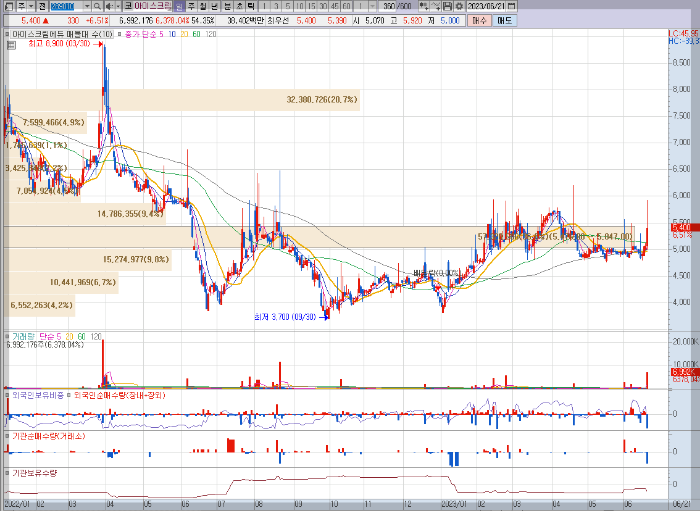700x511 pixels.
Task: Click the 최저 3,700 (09/30) low annotation
Action: [x=285, y=317]
